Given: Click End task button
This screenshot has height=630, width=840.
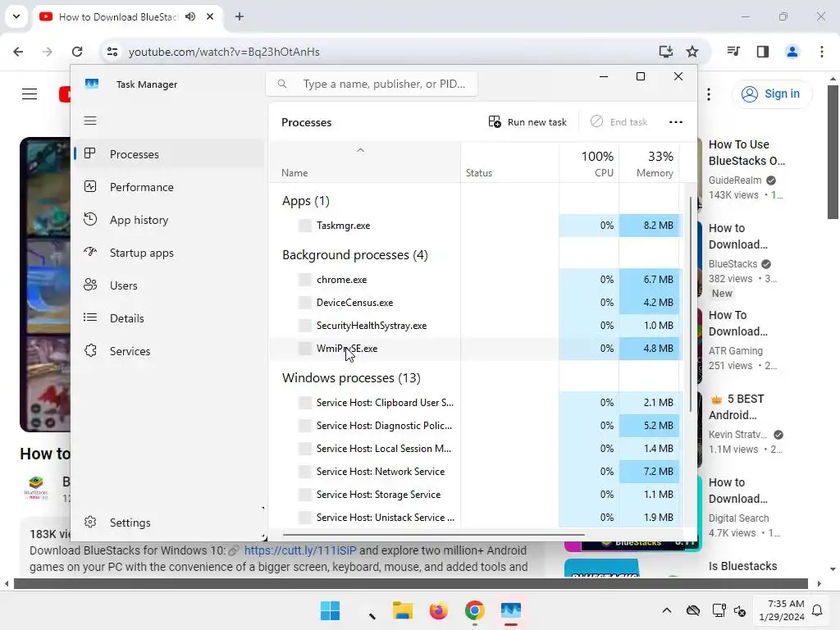Looking at the screenshot, I should (x=619, y=122).
